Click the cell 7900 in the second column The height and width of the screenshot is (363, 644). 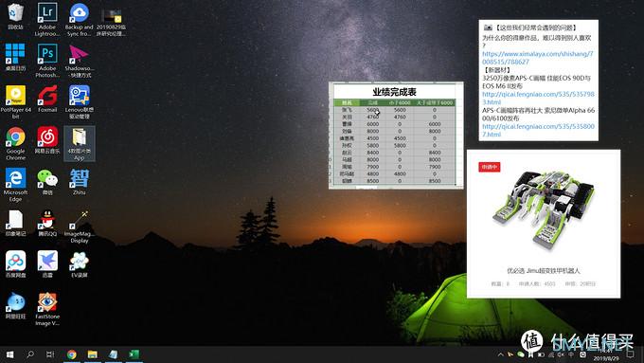(373, 167)
